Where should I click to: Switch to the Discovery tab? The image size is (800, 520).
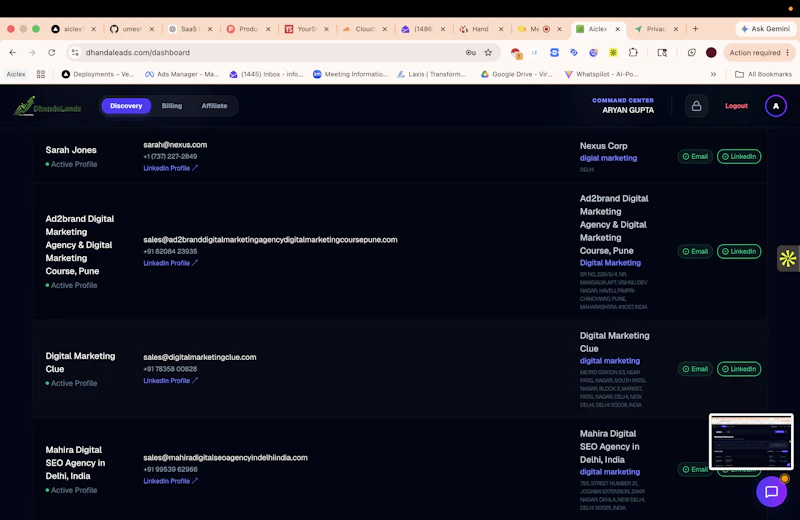(126, 106)
